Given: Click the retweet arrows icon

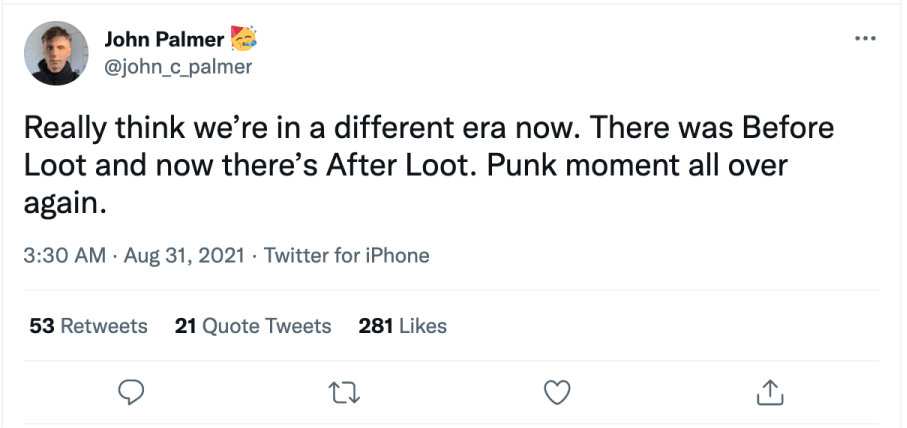Looking at the screenshot, I should [x=344, y=392].
